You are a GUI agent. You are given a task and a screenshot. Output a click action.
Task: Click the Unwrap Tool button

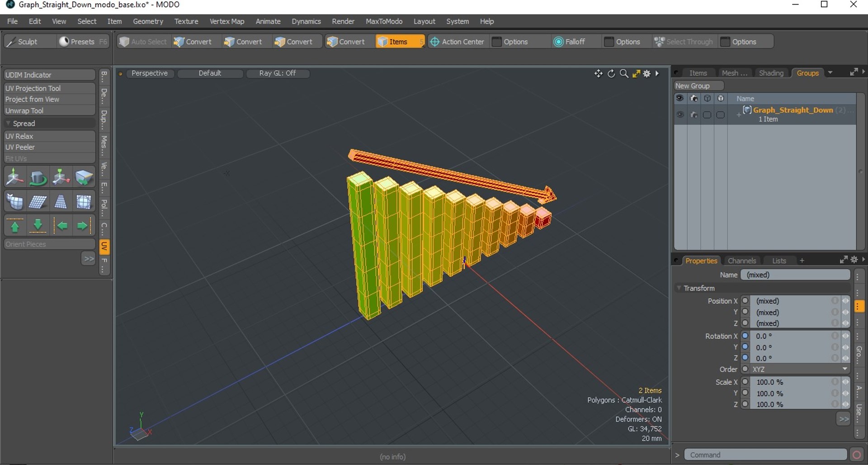[50, 110]
